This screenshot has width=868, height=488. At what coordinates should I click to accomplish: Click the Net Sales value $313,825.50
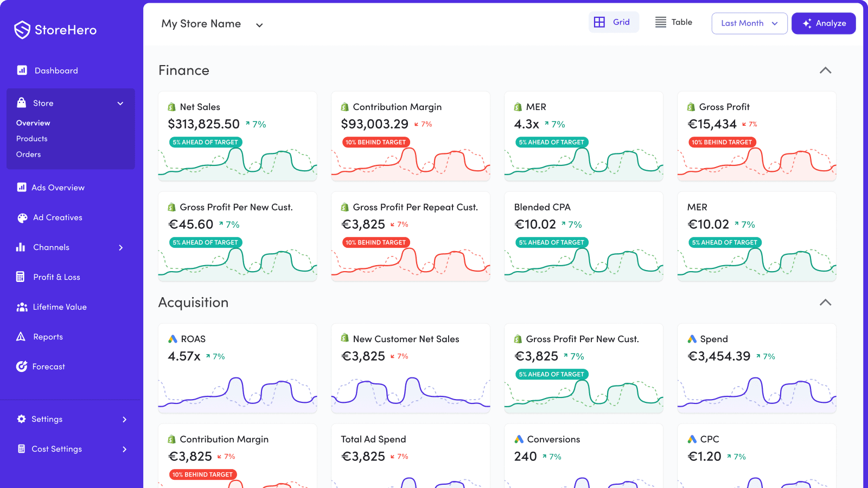[204, 124]
